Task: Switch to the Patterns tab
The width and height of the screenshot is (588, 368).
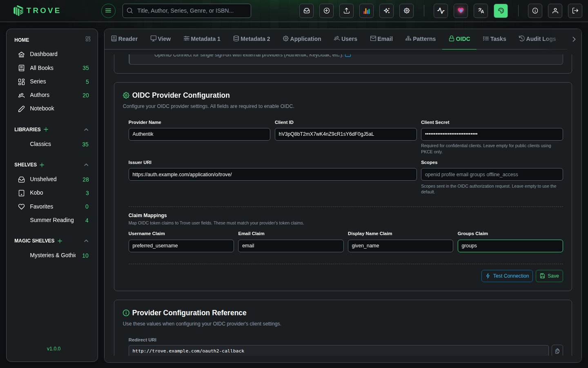Action: (x=421, y=39)
